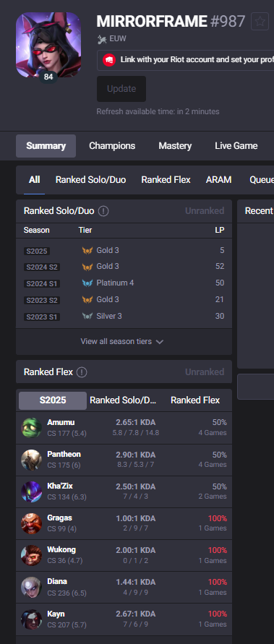Click the Wukong champion name
The width and height of the screenshot is (274, 644).
coord(61,550)
